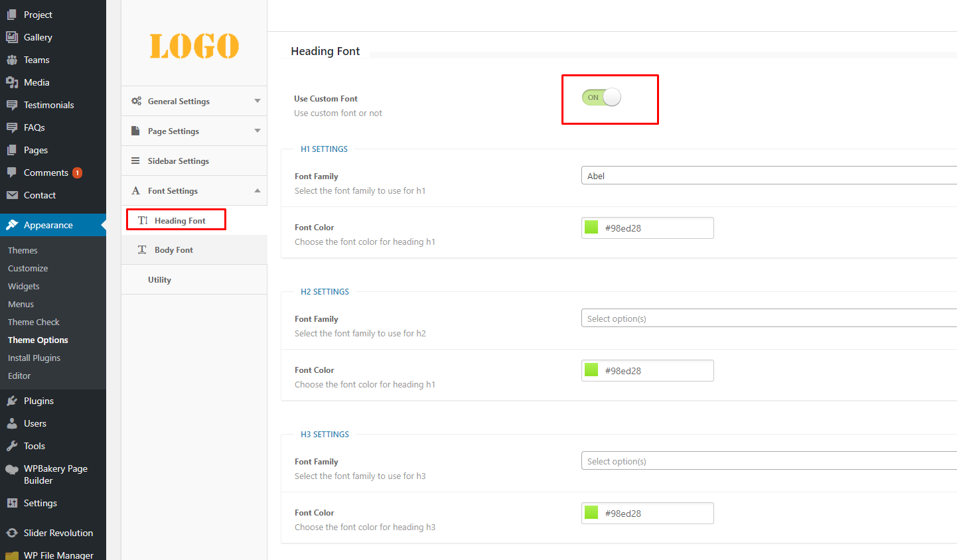Toggle the Use Custom Font switch off

click(601, 98)
